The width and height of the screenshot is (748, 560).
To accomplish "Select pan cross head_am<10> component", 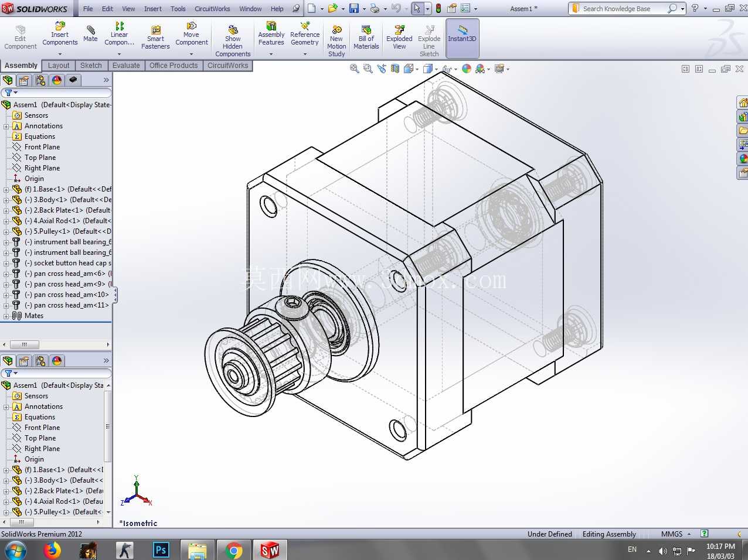I will click(66, 295).
